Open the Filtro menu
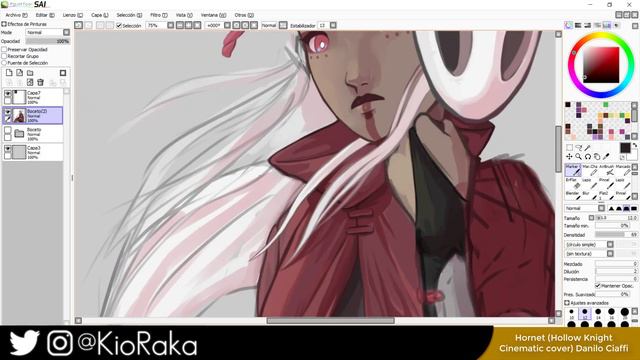 coord(158,15)
